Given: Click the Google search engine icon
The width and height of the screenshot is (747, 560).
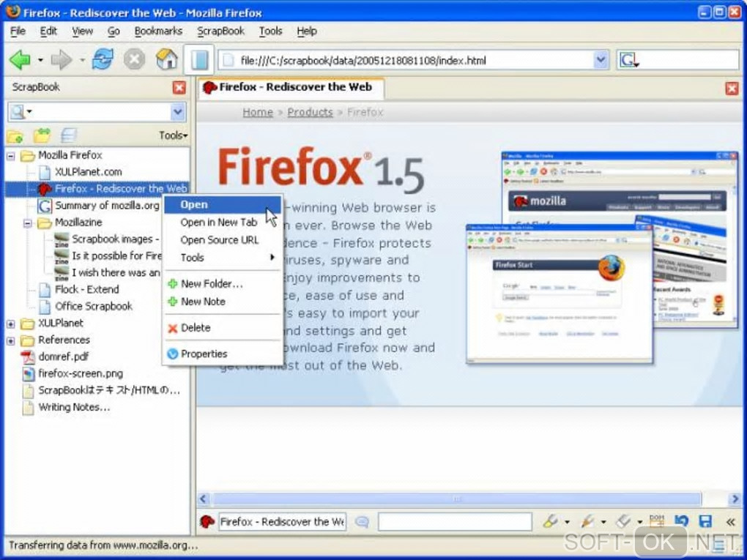Looking at the screenshot, I should [628, 61].
